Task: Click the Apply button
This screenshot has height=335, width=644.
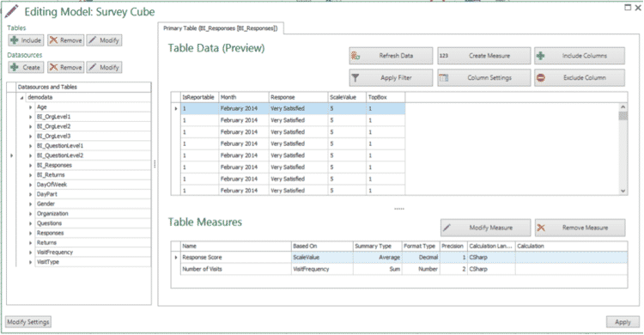Action: [x=623, y=322]
